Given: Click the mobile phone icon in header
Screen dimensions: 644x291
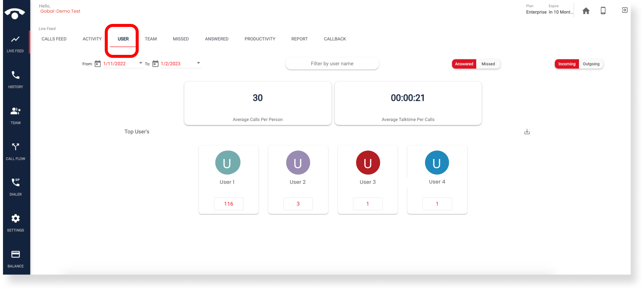Looking at the screenshot, I should click(603, 11).
